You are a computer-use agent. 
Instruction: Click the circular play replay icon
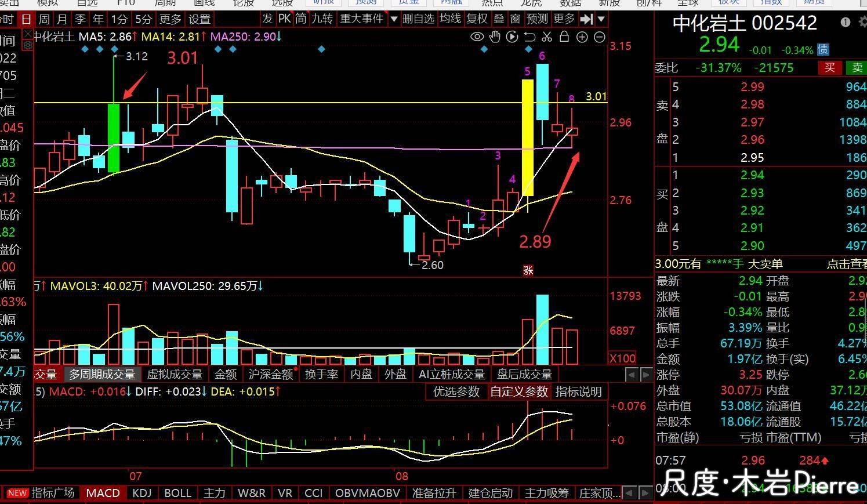[512, 37]
